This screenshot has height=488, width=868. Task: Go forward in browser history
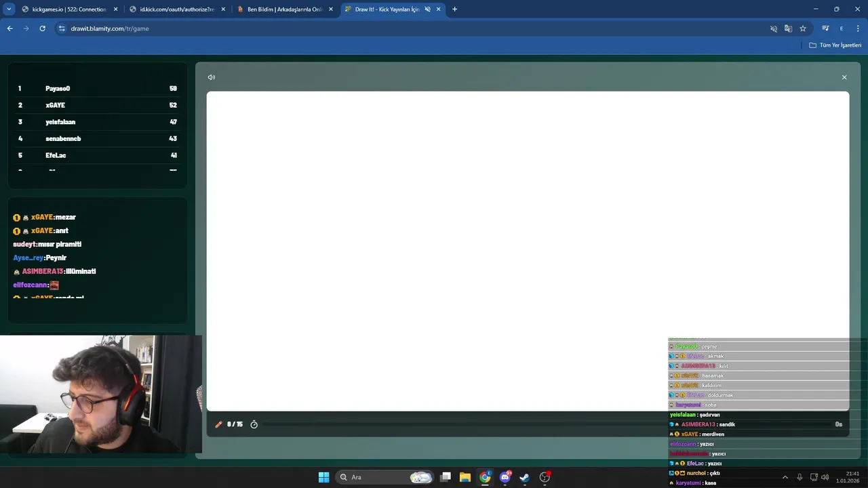(26, 28)
